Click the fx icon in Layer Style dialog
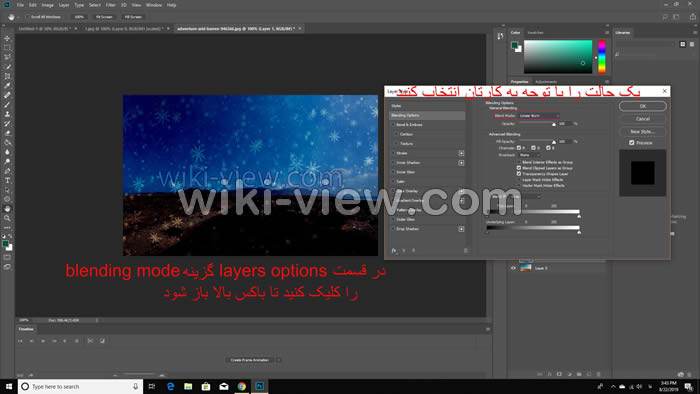700x394 pixels. click(x=394, y=250)
